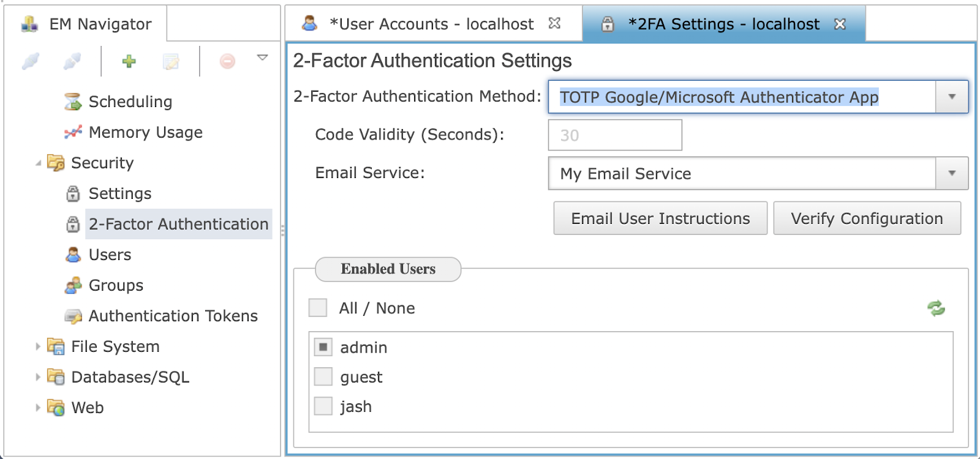Image resolution: width=980 pixels, height=459 pixels.
Task: Click the guest user name
Action: pyautogui.click(x=361, y=378)
